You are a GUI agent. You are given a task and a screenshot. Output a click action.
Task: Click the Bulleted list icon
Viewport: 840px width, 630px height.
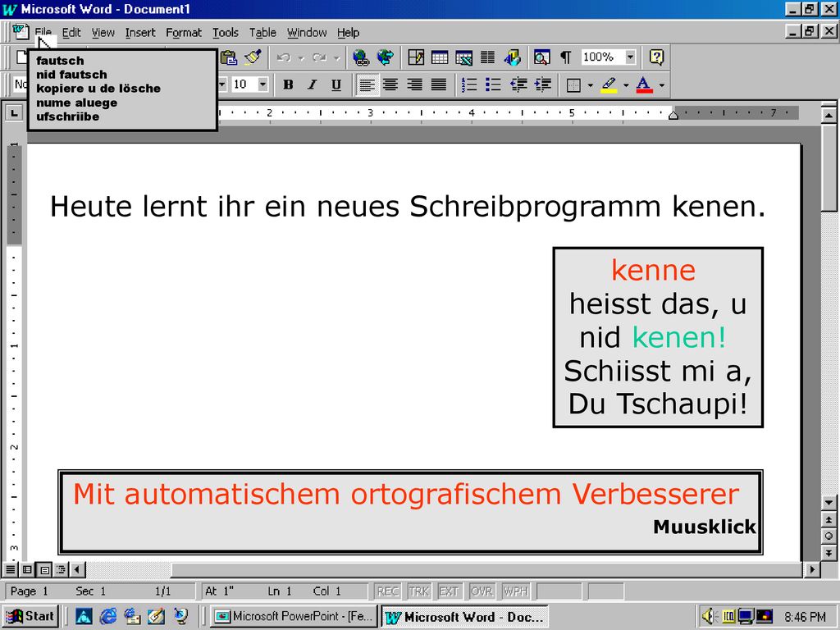tap(493, 84)
